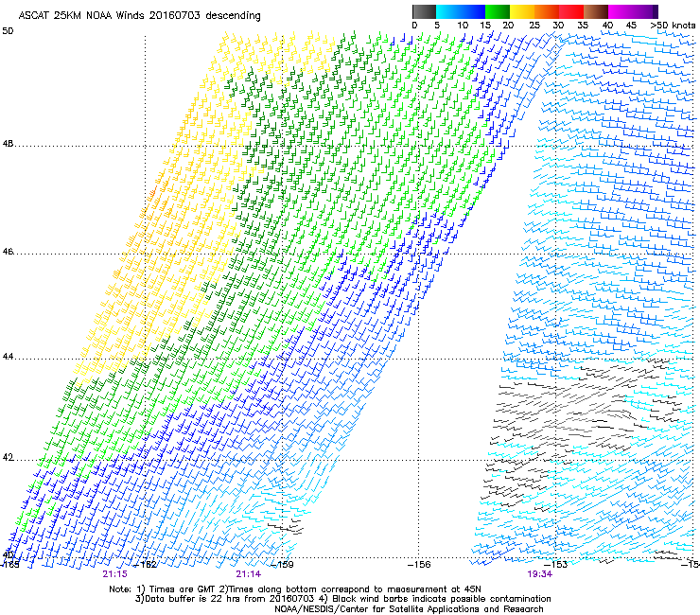Click the legend tick label '25'

pyautogui.click(x=534, y=26)
